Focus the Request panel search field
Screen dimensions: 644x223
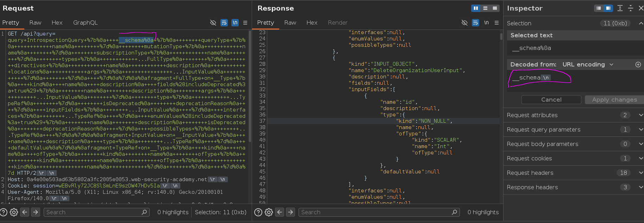coord(96,212)
